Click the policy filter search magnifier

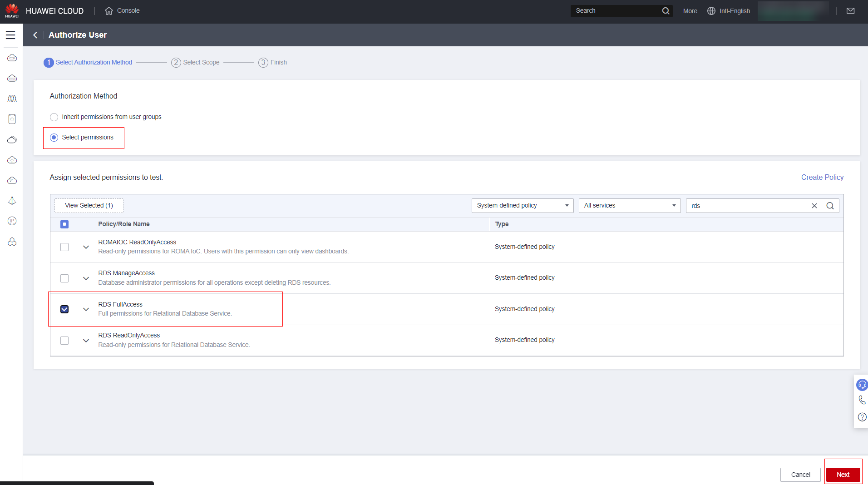click(830, 206)
